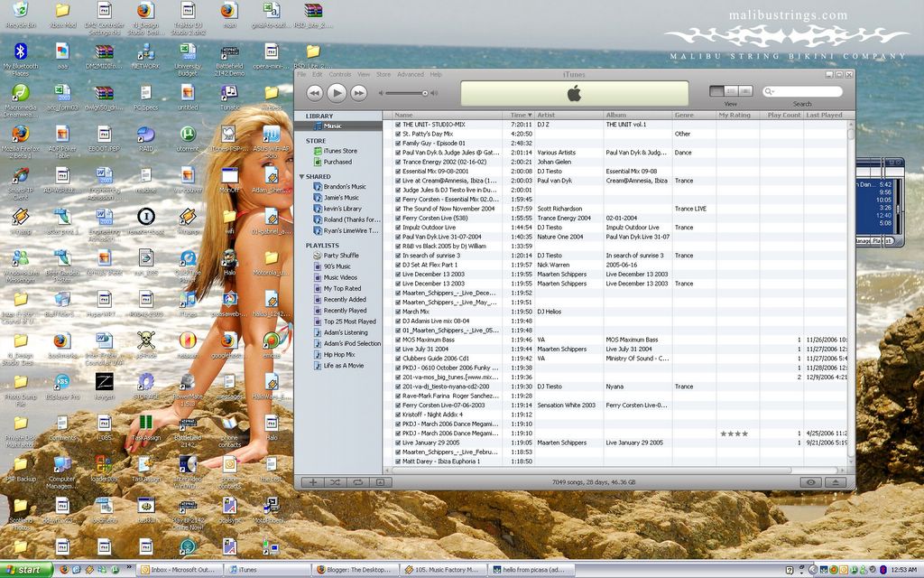Click the eject disc button in iTunes
The height and width of the screenshot is (578, 924).
pos(835,482)
